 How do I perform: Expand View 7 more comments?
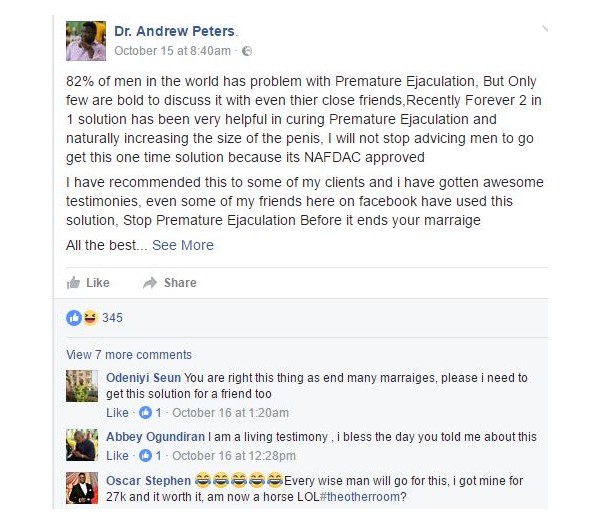[x=129, y=355]
